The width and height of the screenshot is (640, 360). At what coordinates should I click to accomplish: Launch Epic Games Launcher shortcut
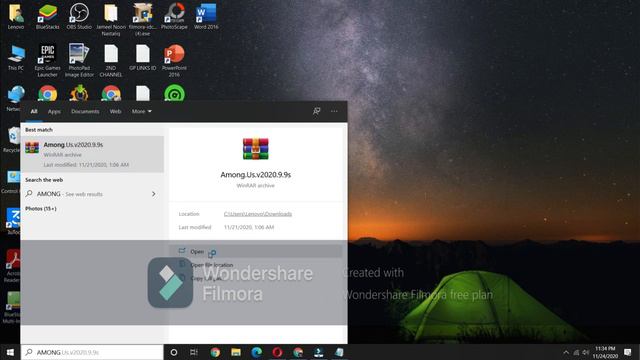47,60
